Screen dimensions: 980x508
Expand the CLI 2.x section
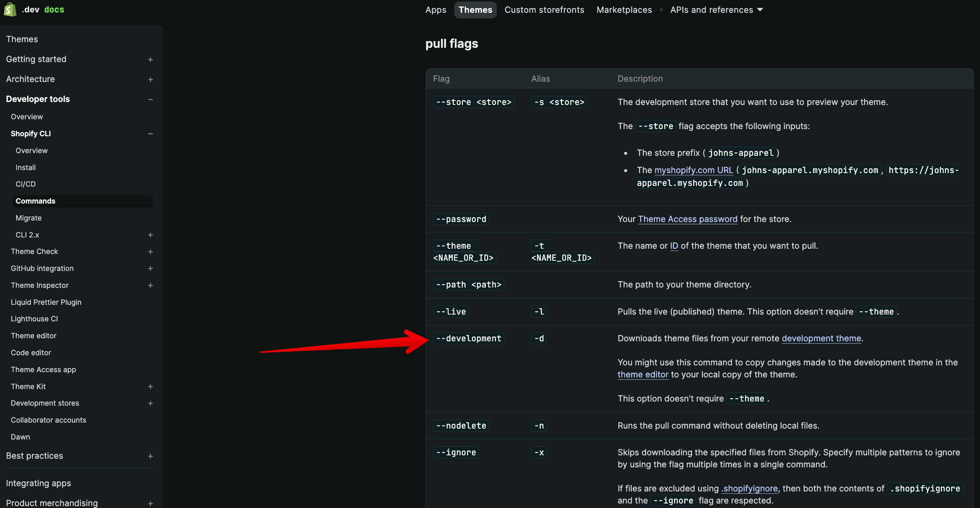click(151, 235)
